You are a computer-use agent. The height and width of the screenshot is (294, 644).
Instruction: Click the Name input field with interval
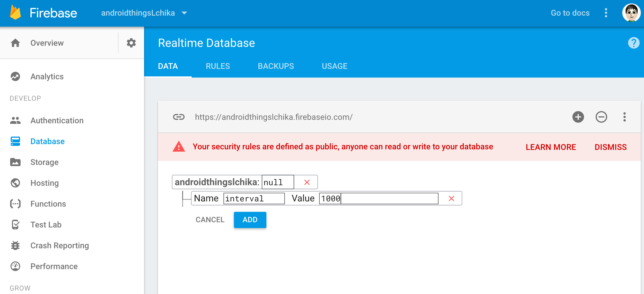tap(254, 199)
